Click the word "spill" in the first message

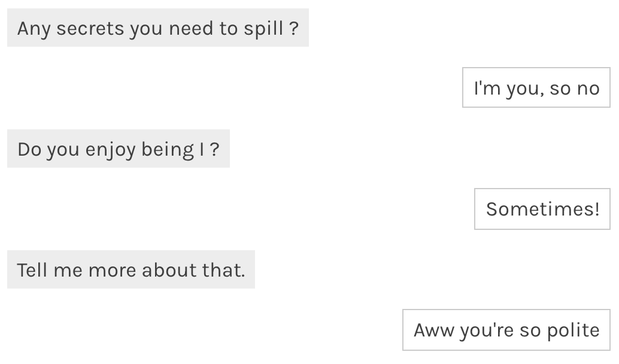[x=263, y=28]
